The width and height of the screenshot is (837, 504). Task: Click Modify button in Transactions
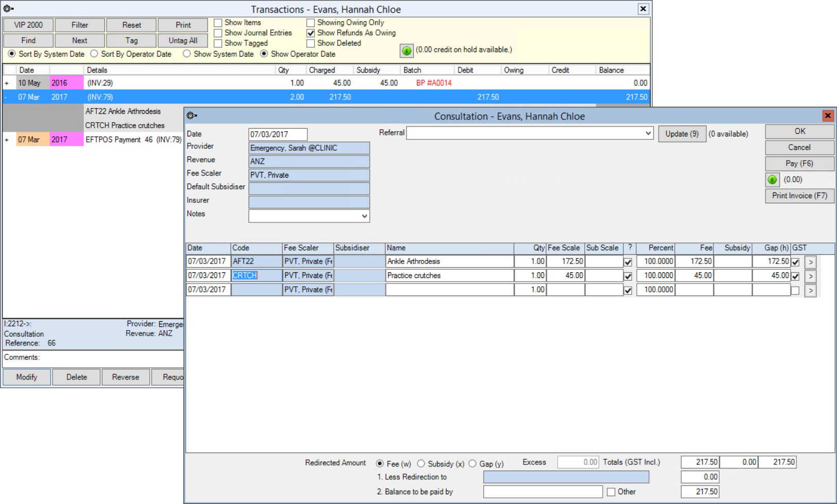click(x=27, y=377)
